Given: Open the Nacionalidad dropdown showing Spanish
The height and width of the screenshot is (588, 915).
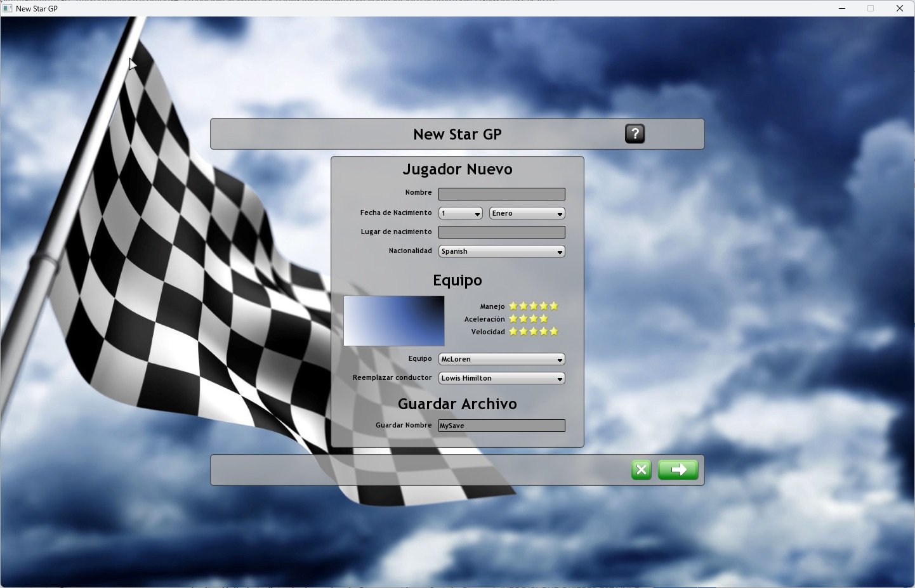Looking at the screenshot, I should coord(501,252).
